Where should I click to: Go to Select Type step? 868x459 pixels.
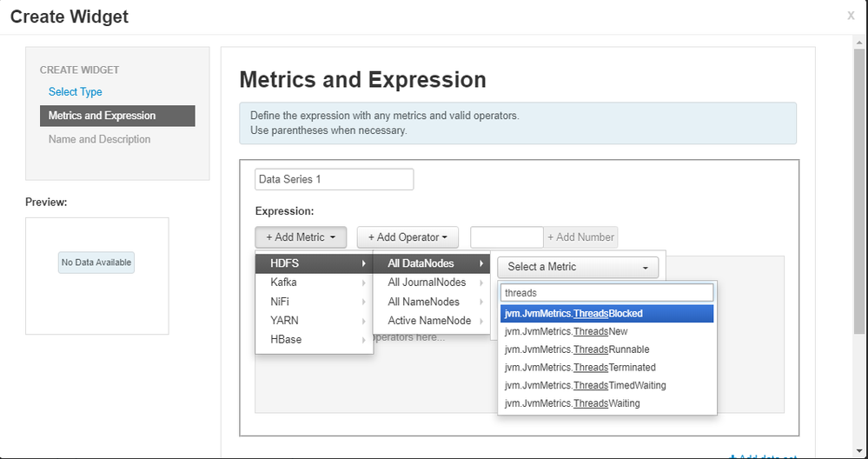tap(75, 92)
